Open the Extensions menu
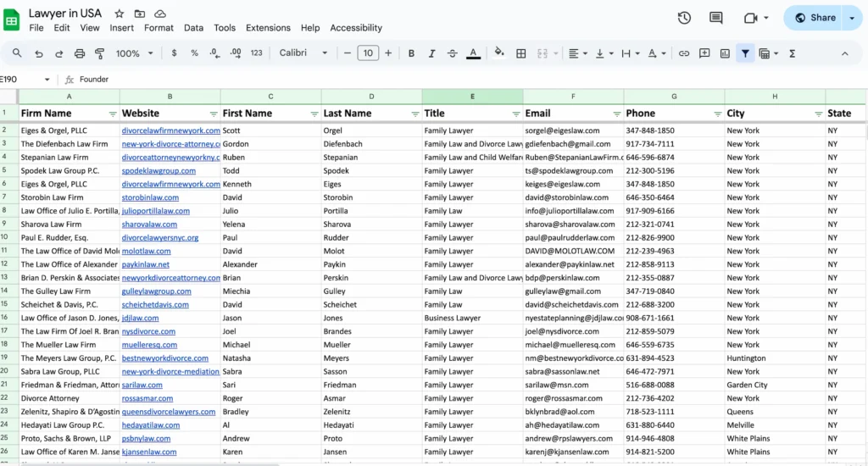Screen dimensions: 868x466 268,28
